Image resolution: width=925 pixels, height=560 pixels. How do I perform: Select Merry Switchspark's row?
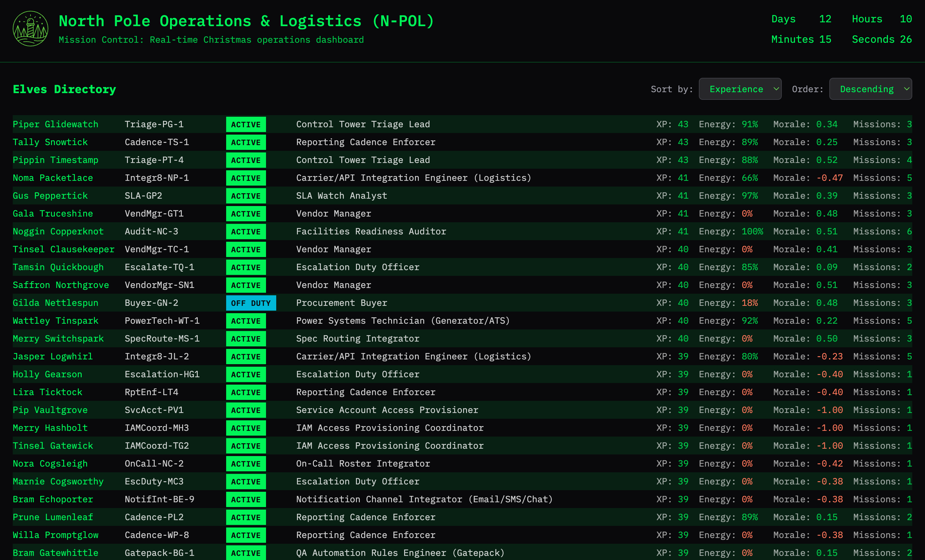pyautogui.click(x=58, y=338)
